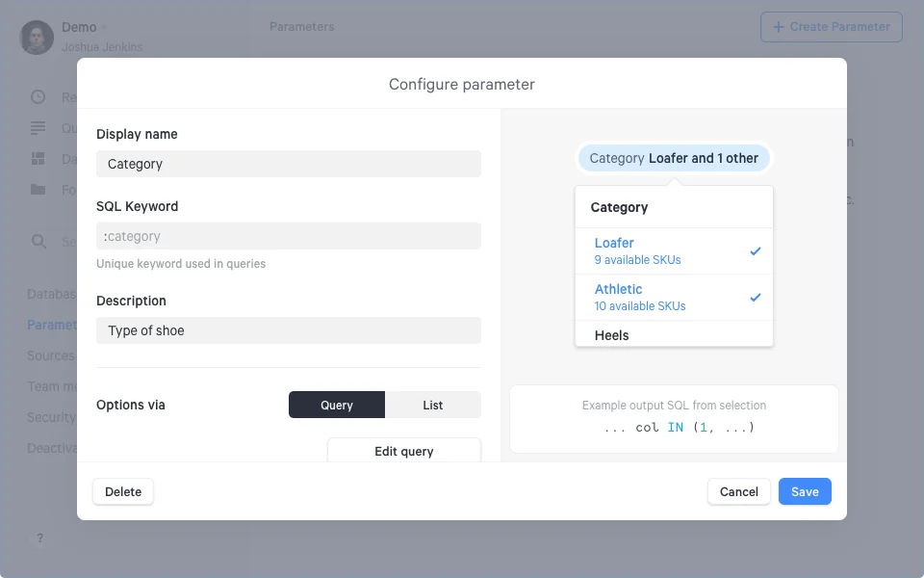Open Dashboards via the grid icon
This screenshot has height=578, width=924.
(38, 158)
